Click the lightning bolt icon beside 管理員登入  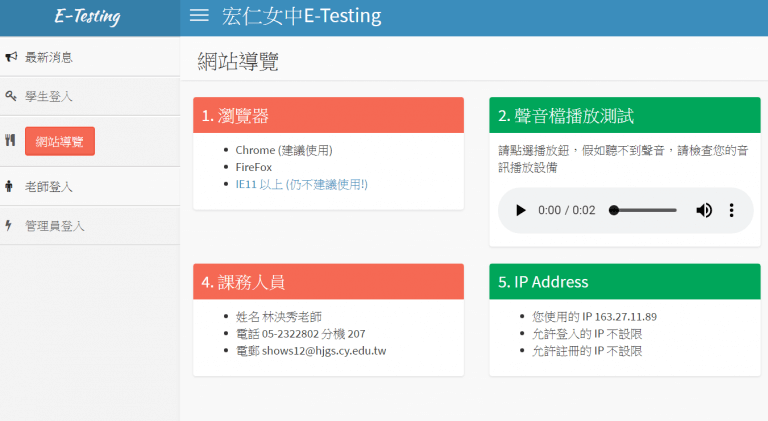[x=10, y=226]
